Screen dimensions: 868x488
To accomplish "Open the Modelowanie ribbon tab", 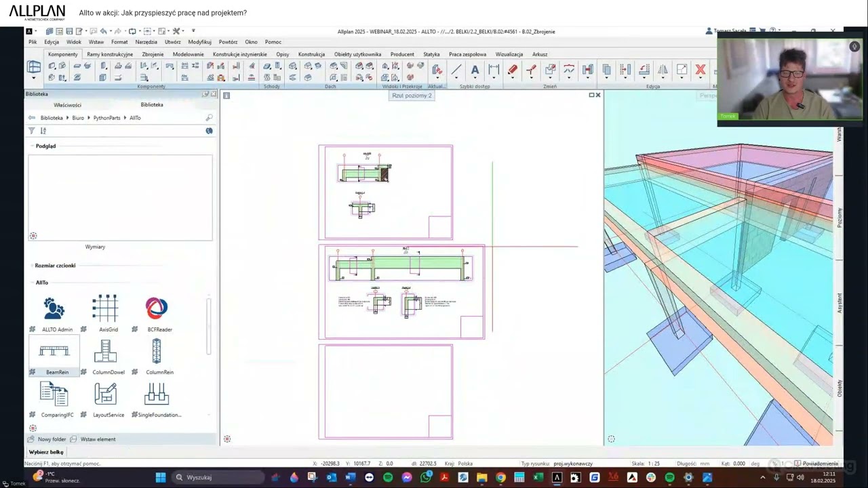I will click(x=188, y=54).
